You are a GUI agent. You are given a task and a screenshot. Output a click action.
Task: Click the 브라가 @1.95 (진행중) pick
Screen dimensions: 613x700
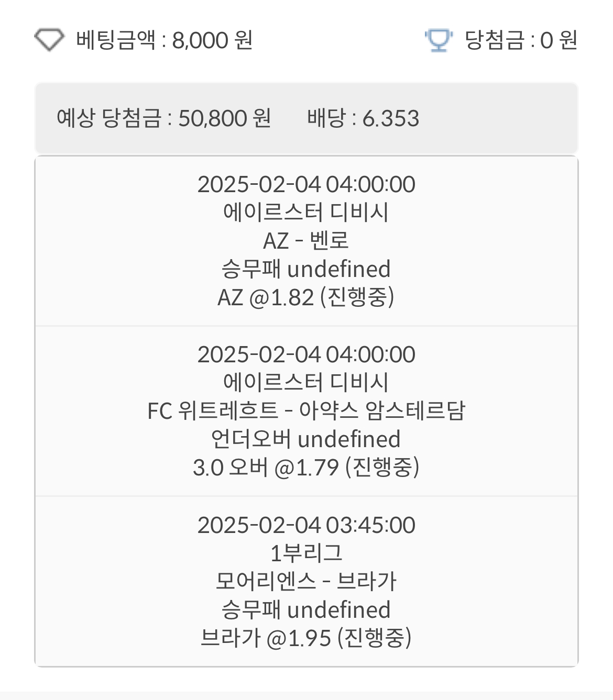306,638
